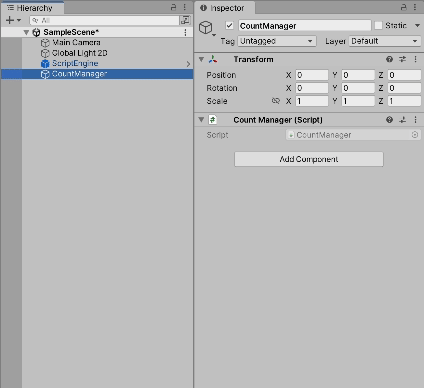Click Rotation Z field
Image resolution: width=424 pixels, height=388 pixels.
pyautogui.click(x=404, y=88)
